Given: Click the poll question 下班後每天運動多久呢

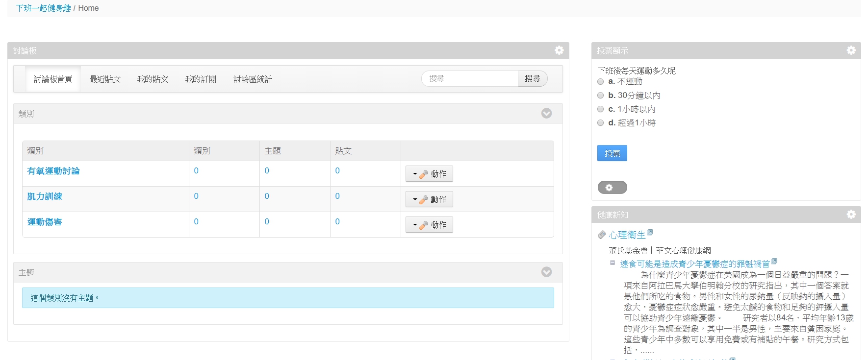Looking at the screenshot, I should pyautogui.click(x=637, y=71).
